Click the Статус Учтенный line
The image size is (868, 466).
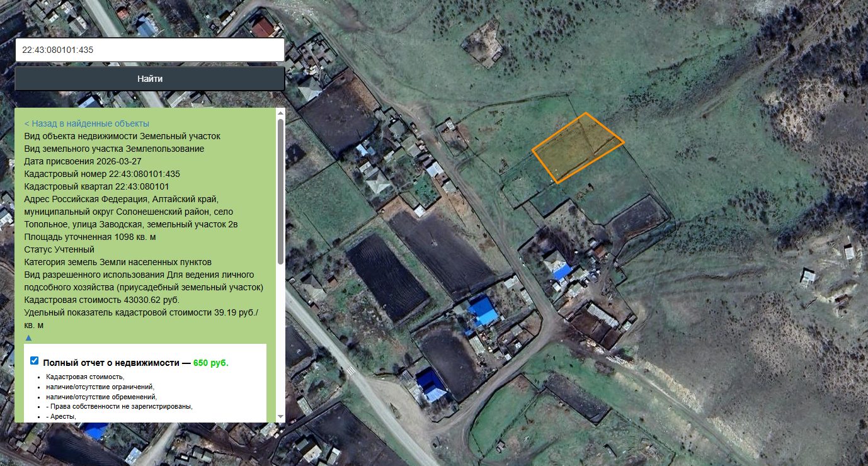(x=59, y=249)
